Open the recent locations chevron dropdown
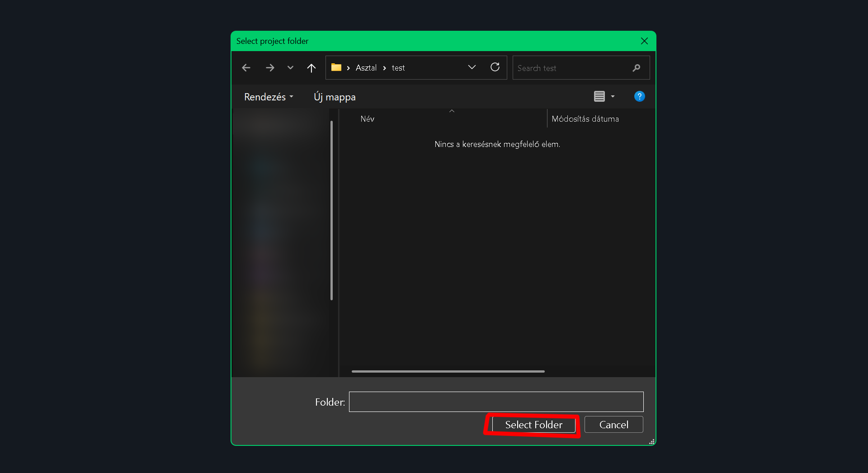The height and width of the screenshot is (473, 868). 290,68
